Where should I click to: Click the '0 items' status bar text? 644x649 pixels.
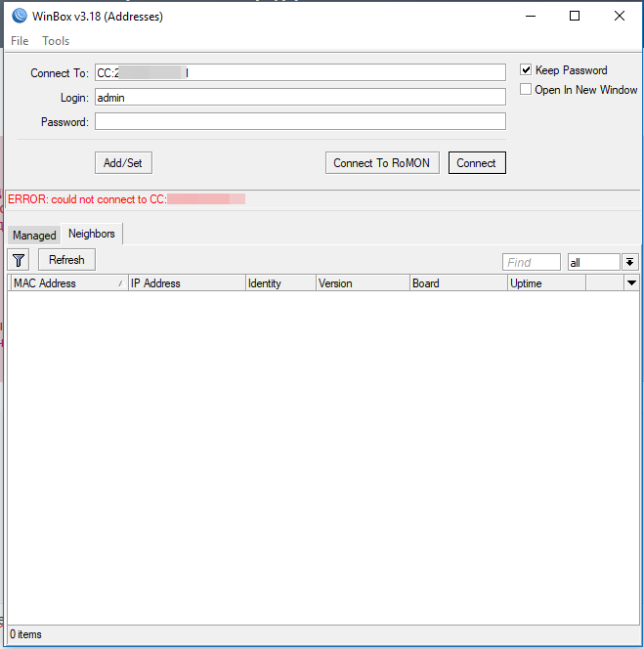coord(25,634)
